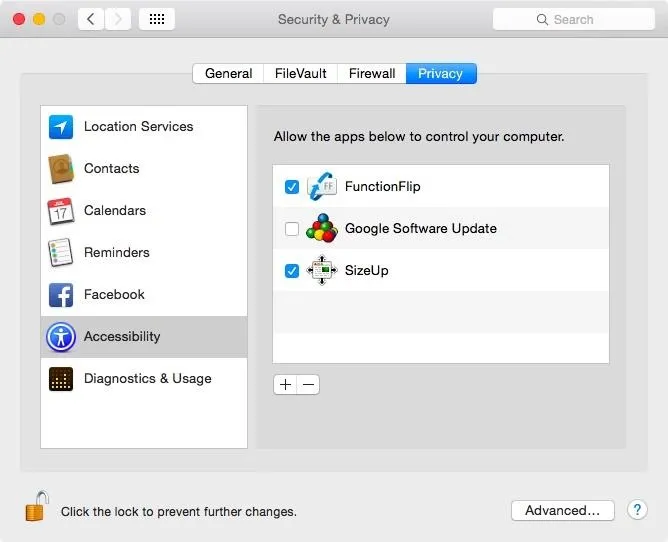This screenshot has height=542, width=668.
Task: Select the SizeUp app name
Action: pyautogui.click(x=367, y=270)
